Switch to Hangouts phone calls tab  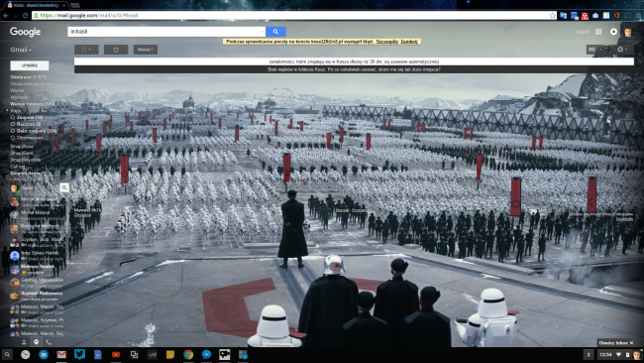click(x=49, y=342)
